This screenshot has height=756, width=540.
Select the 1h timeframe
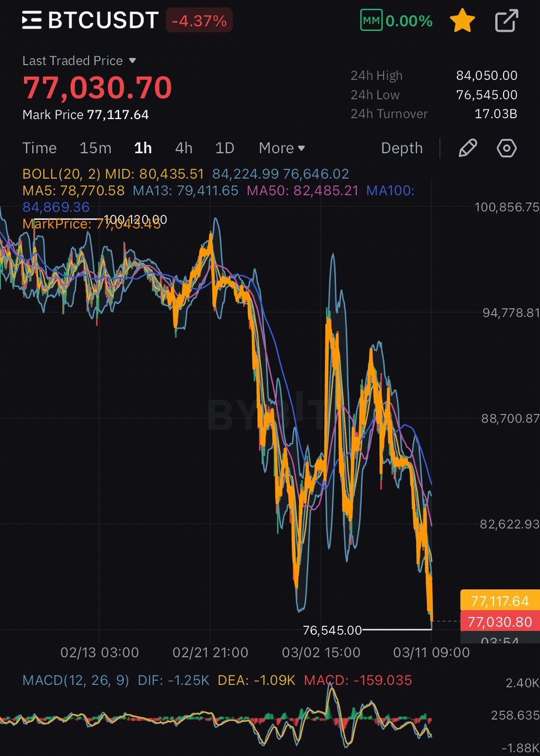tap(143, 148)
